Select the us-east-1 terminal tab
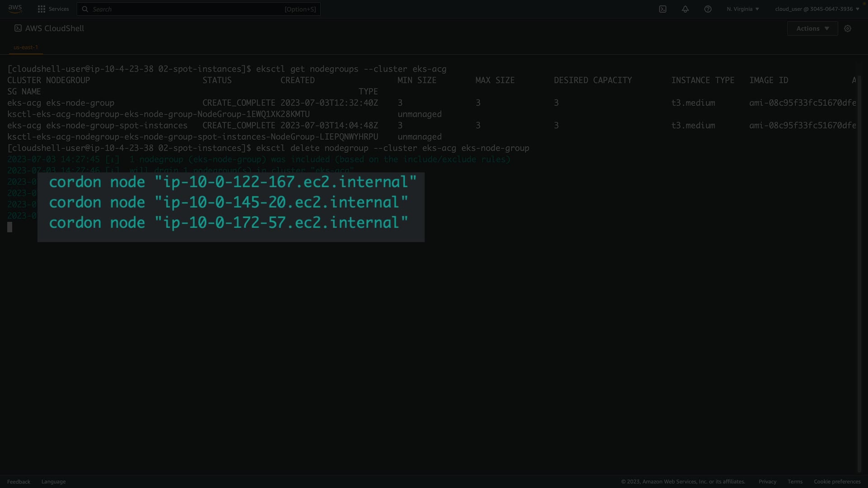 26,47
